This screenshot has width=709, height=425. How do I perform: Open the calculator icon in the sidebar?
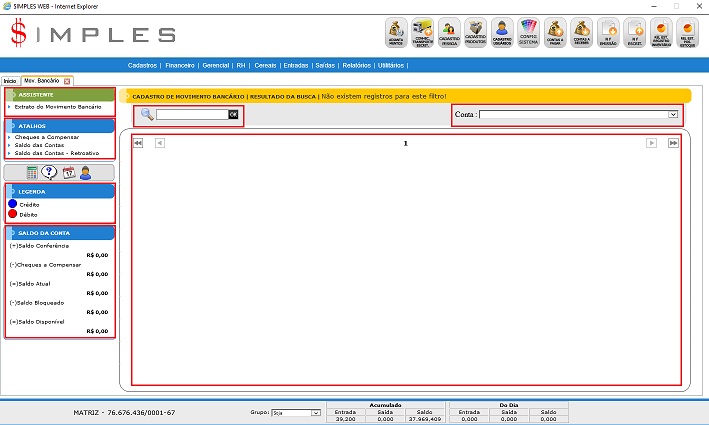tap(33, 172)
